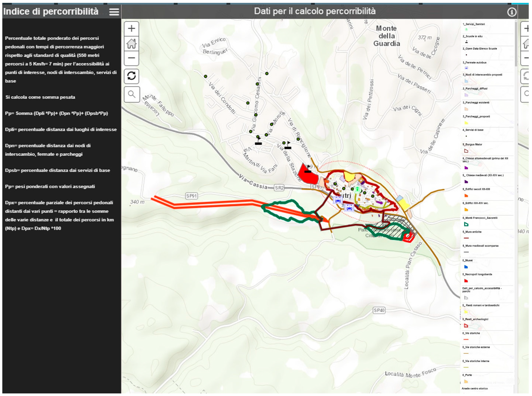Viewport: 532px width, 396px height.
Task: Zoom out of the map with minus button
Action: pyautogui.click(x=131, y=58)
